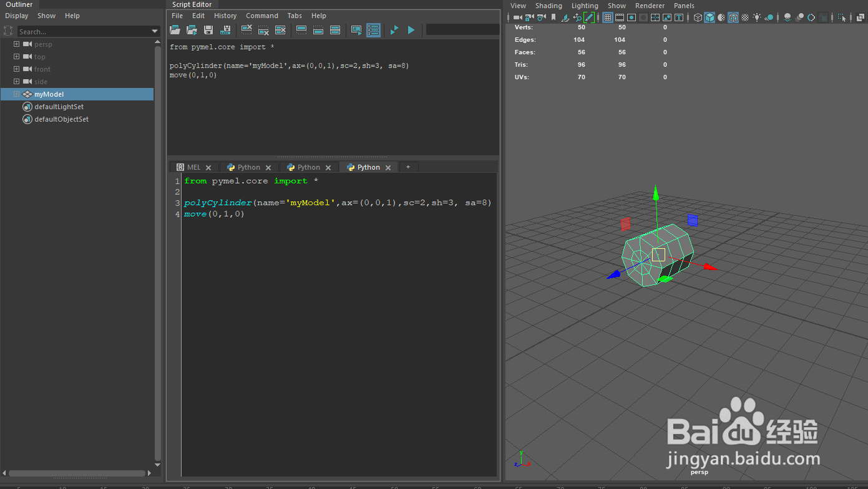The height and width of the screenshot is (489, 868).
Task: Click the X-Ray icon at toolbar end
Action: coord(860,17)
